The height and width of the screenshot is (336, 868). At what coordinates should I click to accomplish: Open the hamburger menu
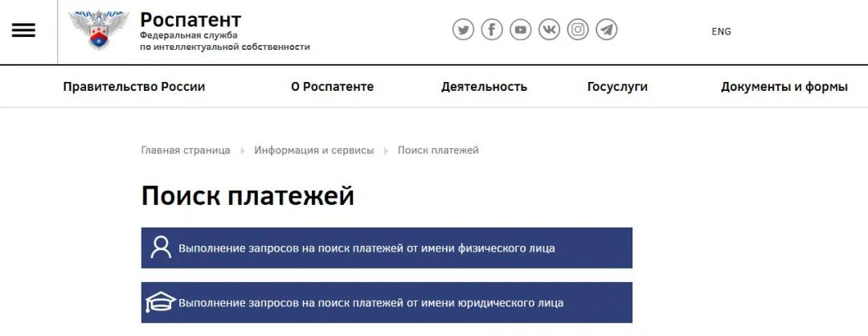(x=23, y=31)
